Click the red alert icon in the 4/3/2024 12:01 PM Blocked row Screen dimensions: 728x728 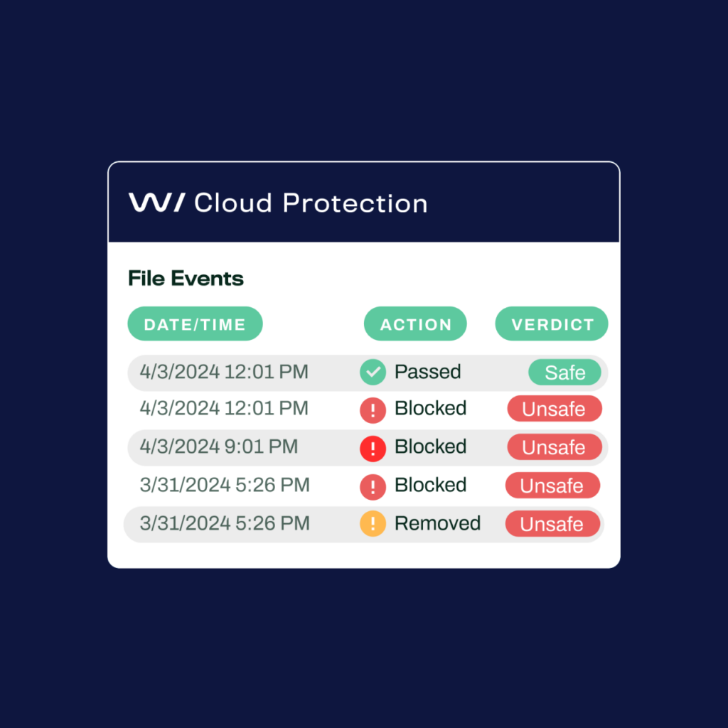(x=373, y=410)
